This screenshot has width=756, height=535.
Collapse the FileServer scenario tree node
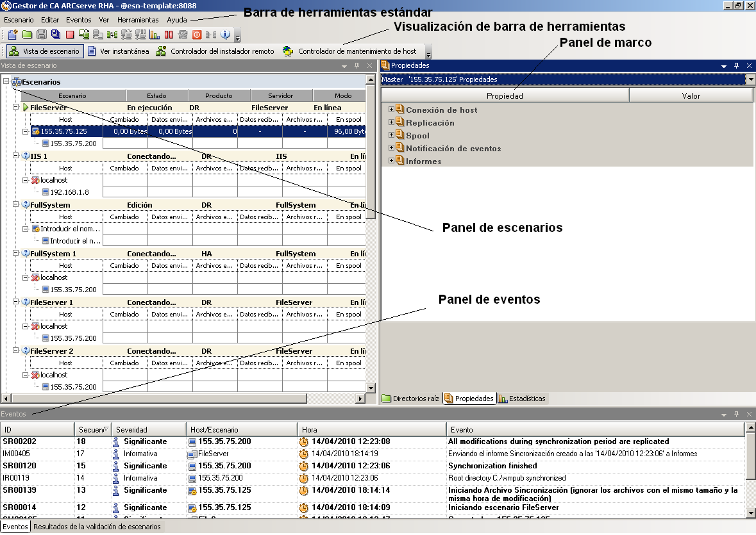point(16,108)
